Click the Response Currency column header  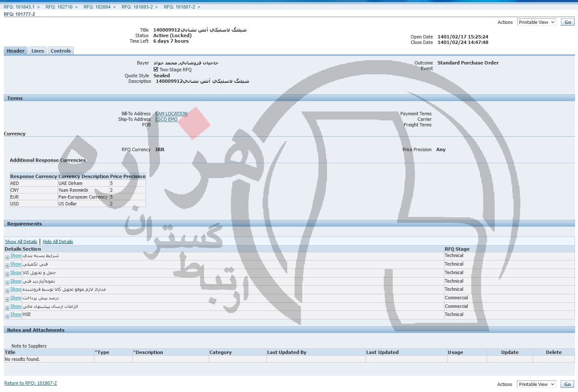[x=33, y=176]
